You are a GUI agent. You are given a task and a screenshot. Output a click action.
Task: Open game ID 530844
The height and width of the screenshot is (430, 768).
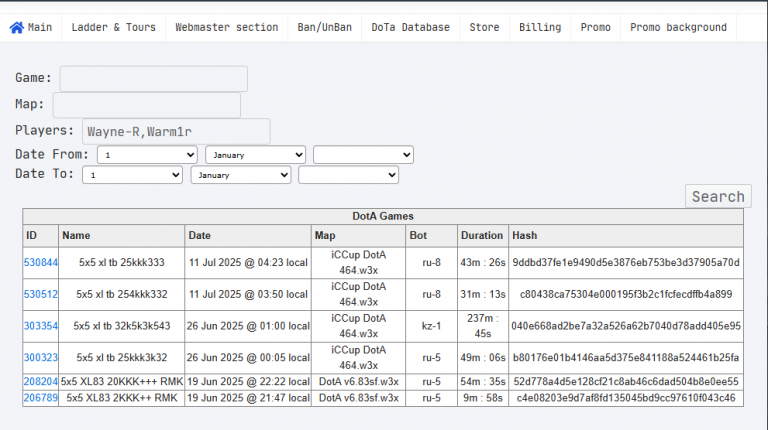coord(41,263)
